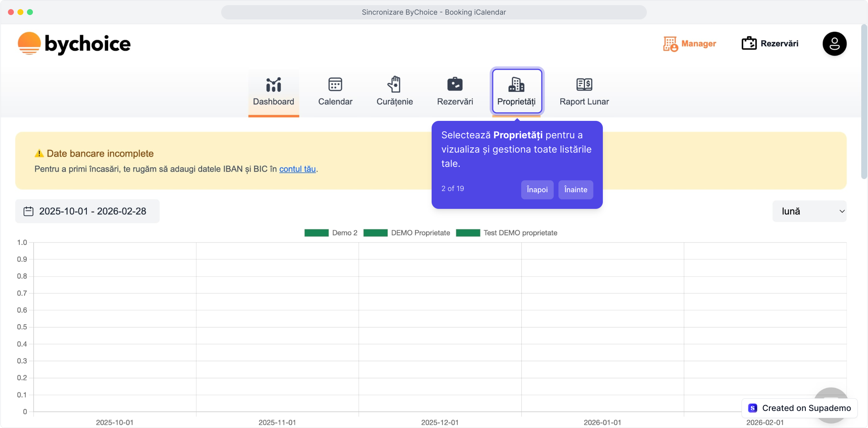This screenshot has height=428, width=868.
Task: Expand the lună period dropdown
Action: click(x=809, y=211)
